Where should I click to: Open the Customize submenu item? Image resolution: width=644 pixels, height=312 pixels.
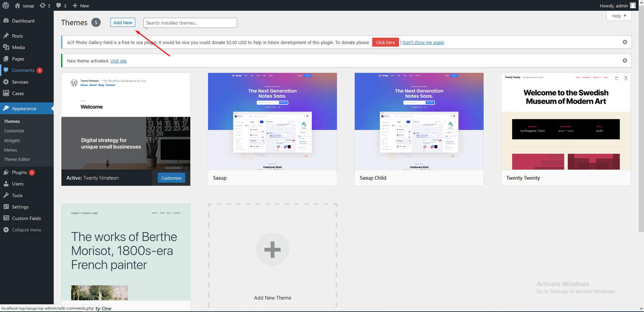click(x=14, y=131)
